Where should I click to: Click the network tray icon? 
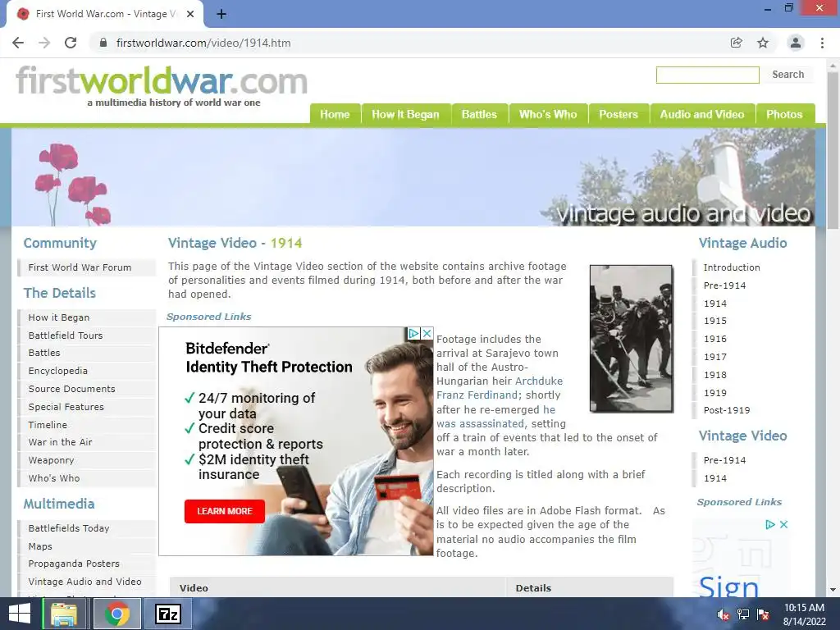(x=743, y=614)
